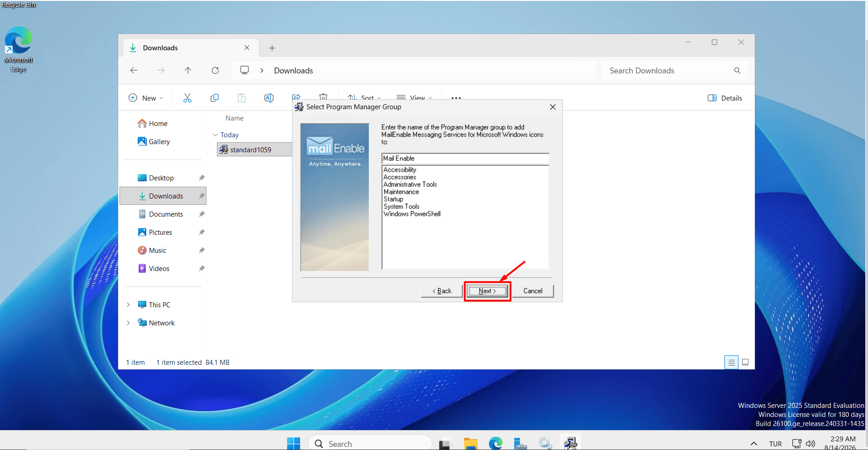Open the Windows Start menu
Image resolution: width=868 pixels, height=450 pixels.
click(x=293, y=443)
